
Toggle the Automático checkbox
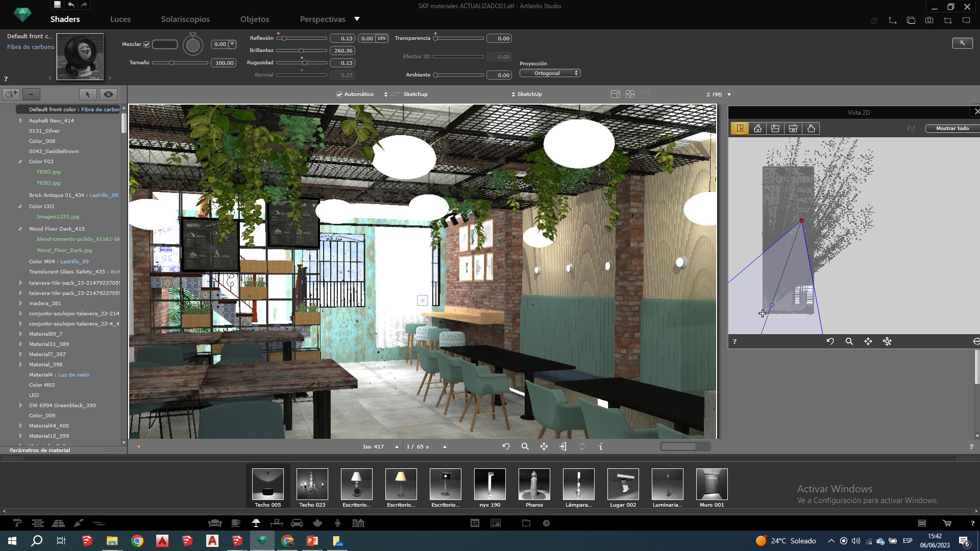339,94
